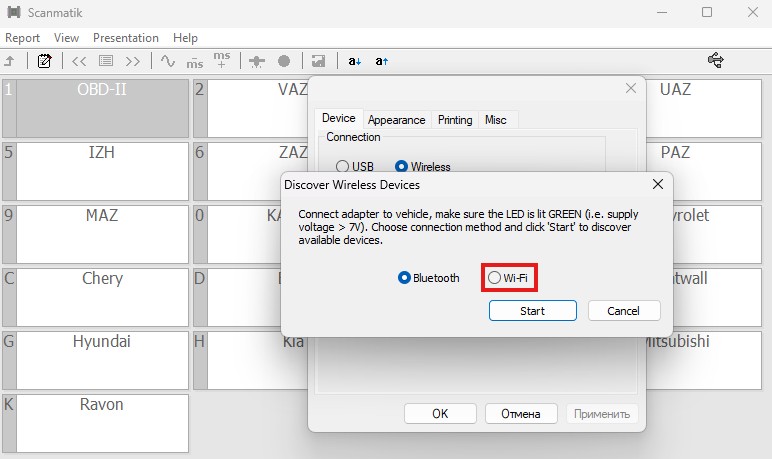Switch to the Appearance tab
The width and height of the screenshot is (772, 459).
pyautogui.click(x=396, y=120)
